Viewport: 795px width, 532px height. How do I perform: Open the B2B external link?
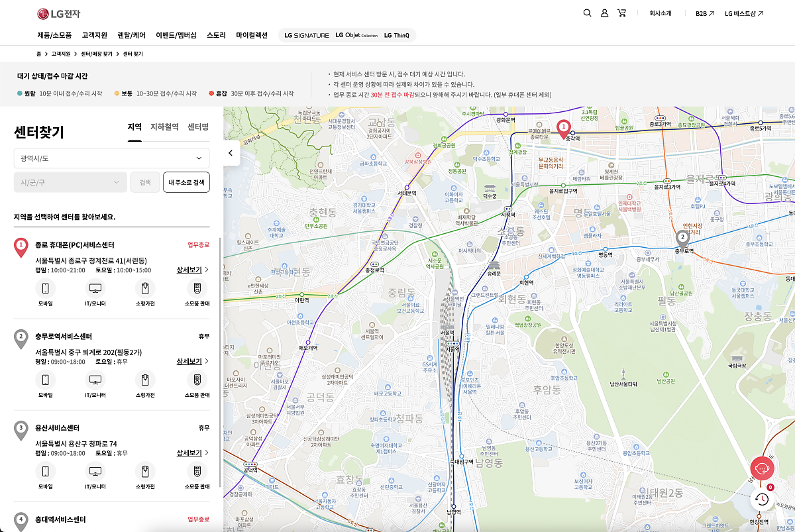pos(705,13)
